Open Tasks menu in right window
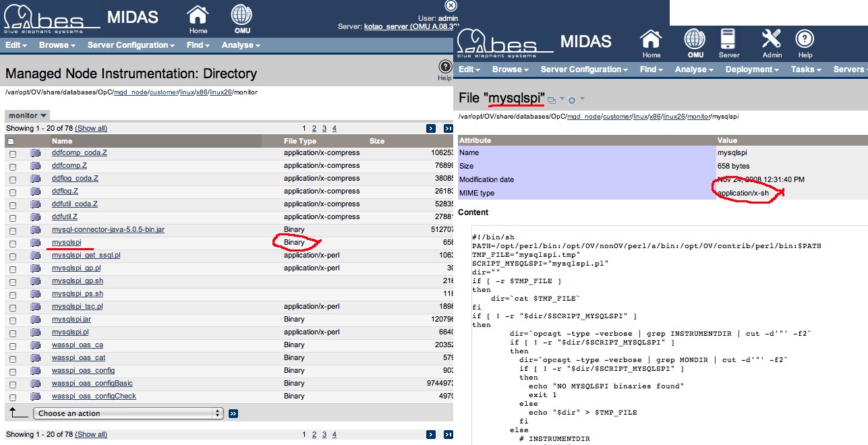This screenshot has height=445, width=868. tap(806, 69)
